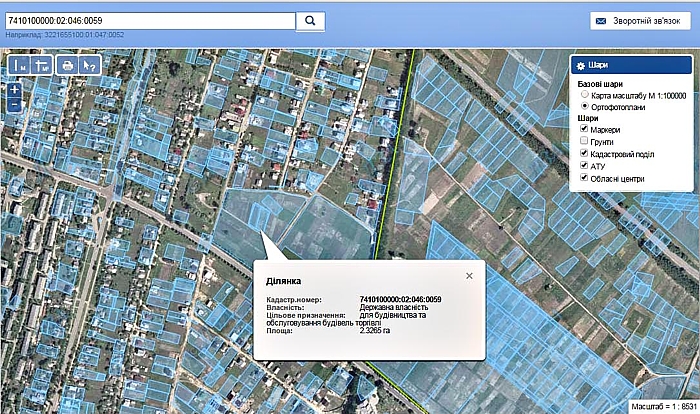This screenshot has width=700, height=414.
Task: Select the Ортофотоплани base layer
Action: pyautogui.click(x=585, y=105)
